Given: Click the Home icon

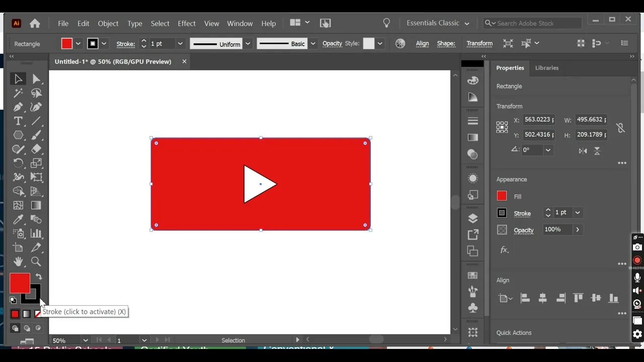Looking at the screenshot, I should click(35, 23).
